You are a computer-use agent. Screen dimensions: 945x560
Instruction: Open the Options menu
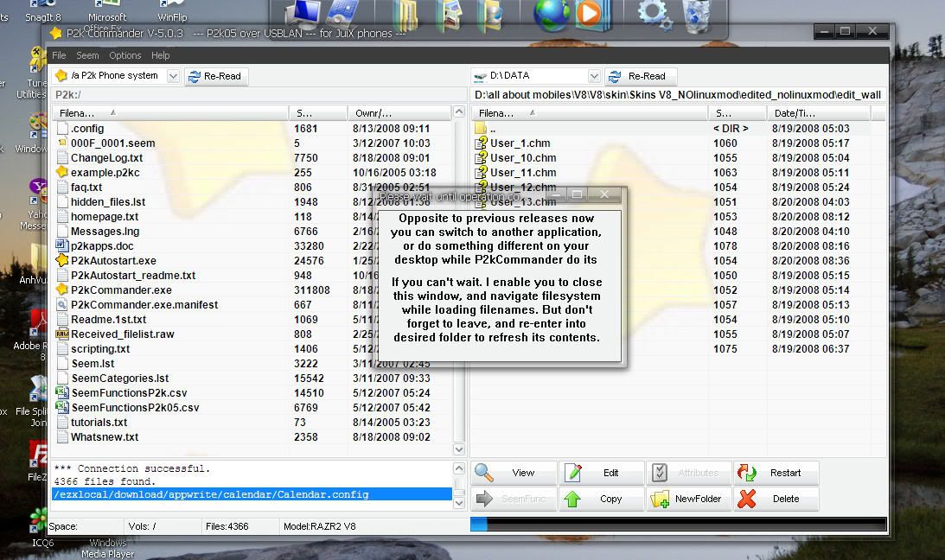click(x=125, y=55)
